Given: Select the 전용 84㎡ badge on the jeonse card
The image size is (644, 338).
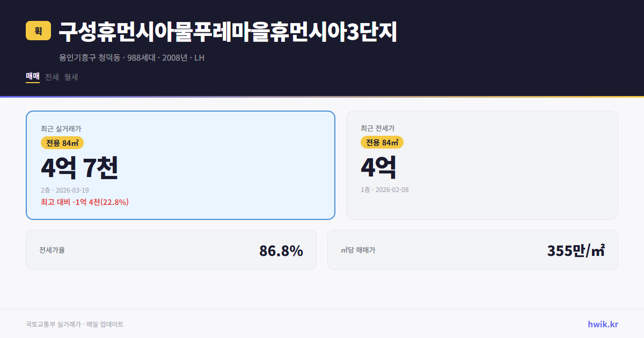Looking at the screenshot, I should point(382,142).
